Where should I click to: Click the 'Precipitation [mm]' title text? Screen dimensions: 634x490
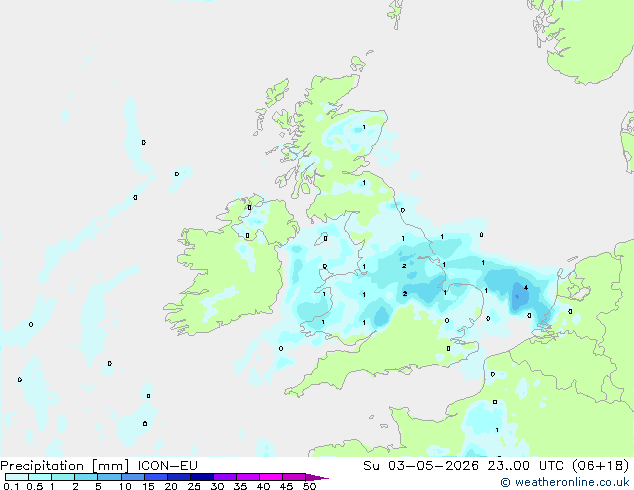64,466
